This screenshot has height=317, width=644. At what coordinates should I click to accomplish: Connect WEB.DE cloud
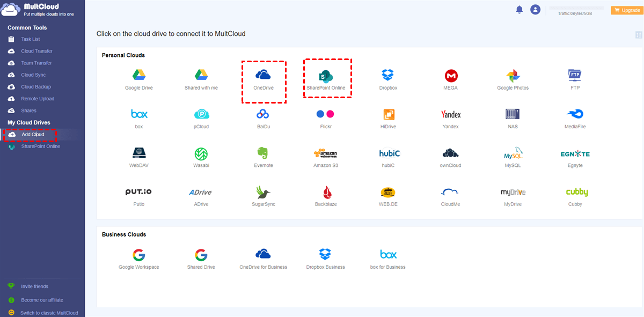point(388,196)
